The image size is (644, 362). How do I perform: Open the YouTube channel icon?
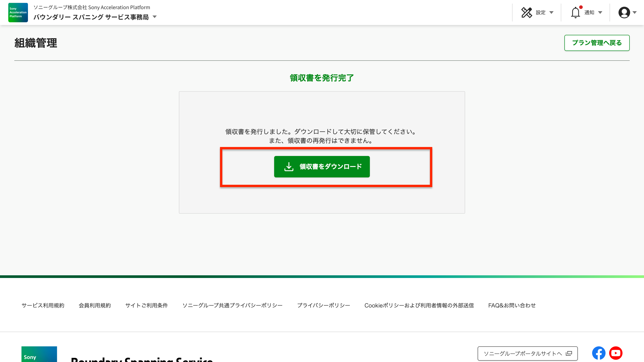pos(616,353)
